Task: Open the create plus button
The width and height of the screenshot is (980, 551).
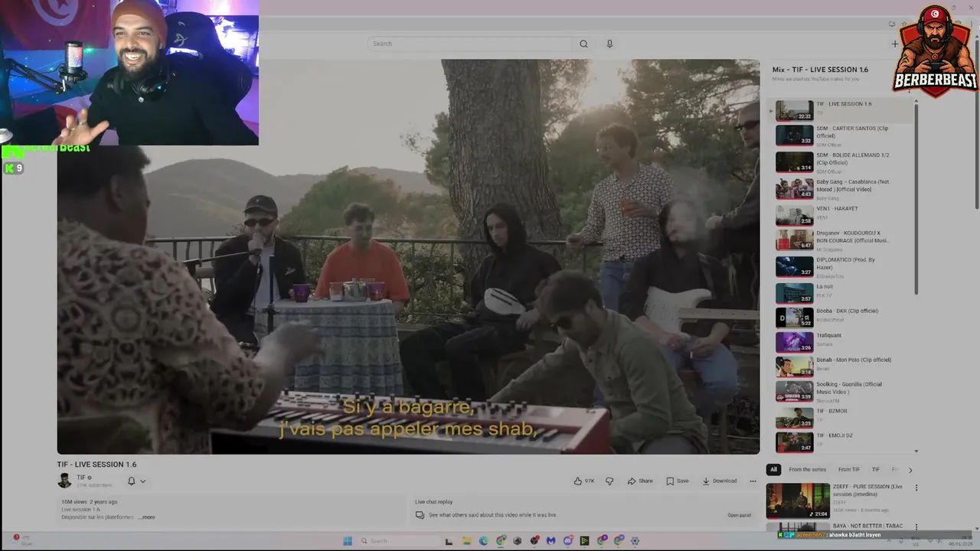Action: tap(894, 44)
